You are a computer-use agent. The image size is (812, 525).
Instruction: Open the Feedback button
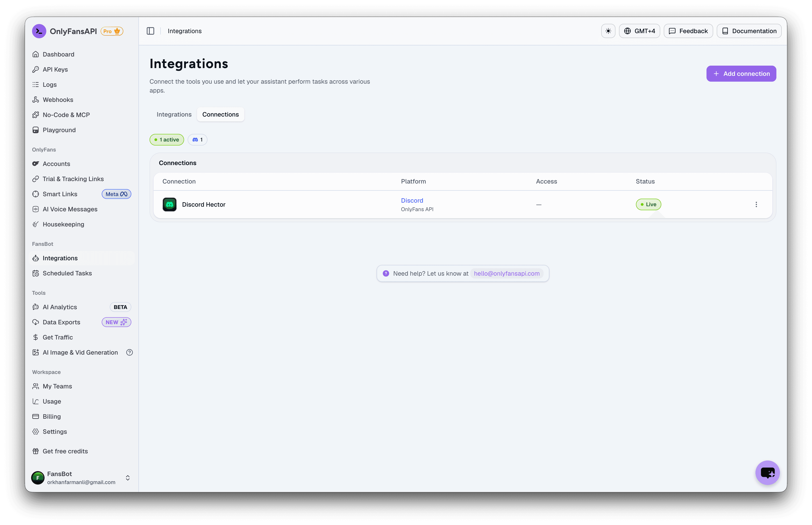click(x=688, y=31)
